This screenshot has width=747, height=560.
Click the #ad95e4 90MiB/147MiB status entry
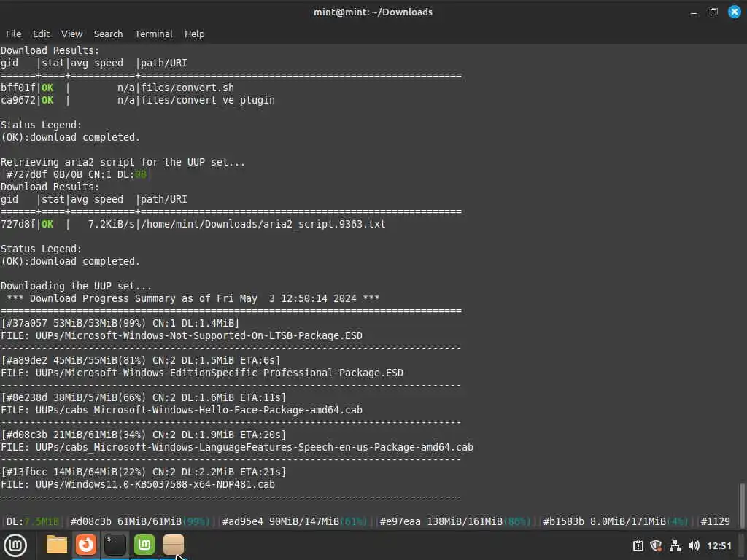[x=294, y=521]
